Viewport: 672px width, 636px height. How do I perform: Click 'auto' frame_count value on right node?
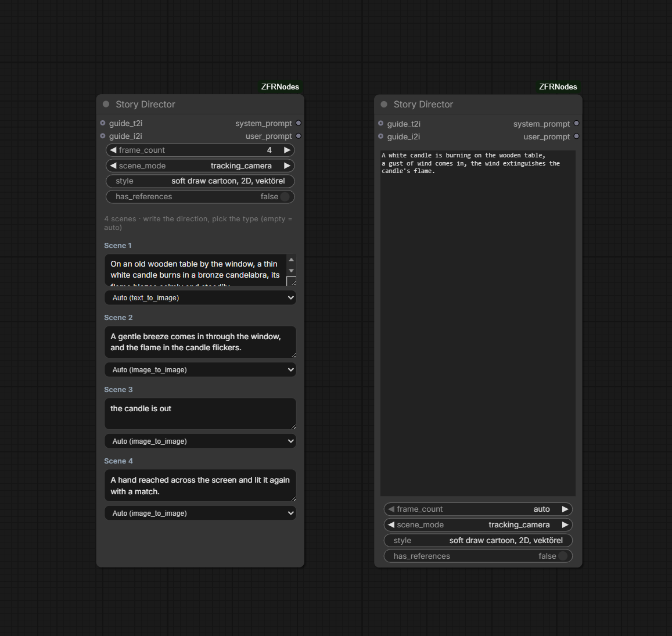542,509
